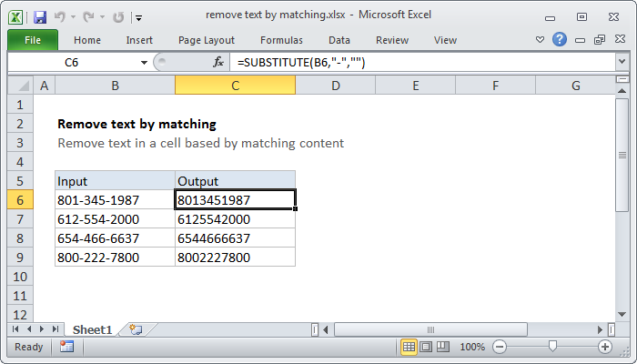
Task: Expand the formula bar
Action: (x=622, y=62)
